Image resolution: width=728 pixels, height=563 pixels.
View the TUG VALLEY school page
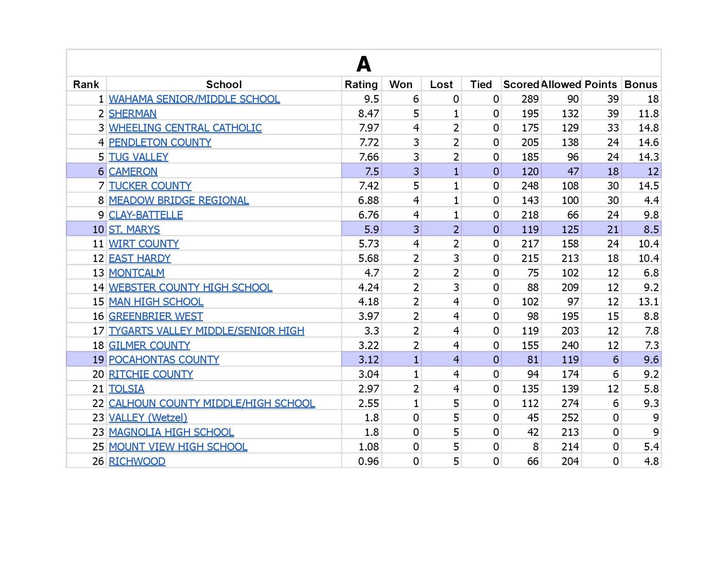coord(138,157)
